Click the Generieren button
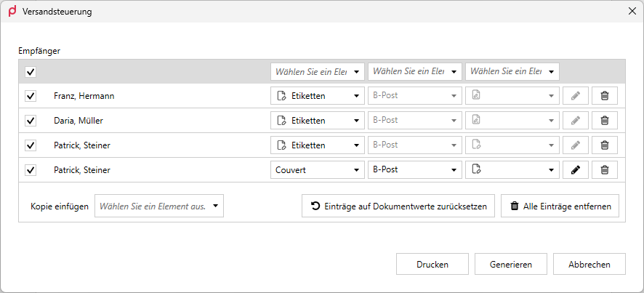Viewport: 644px width, 293px height. (510, 264)
